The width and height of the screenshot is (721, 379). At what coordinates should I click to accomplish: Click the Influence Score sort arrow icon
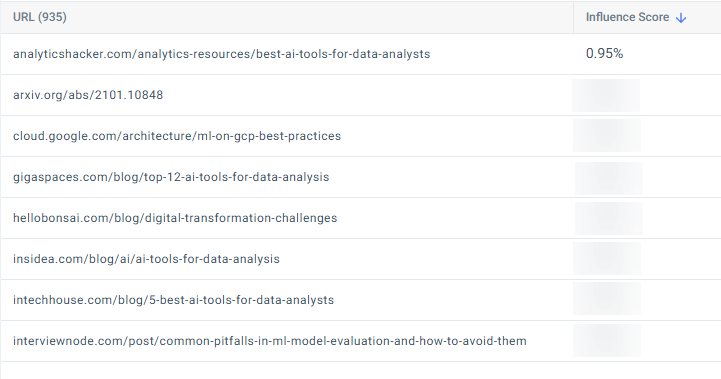click(x=681, y=17)
